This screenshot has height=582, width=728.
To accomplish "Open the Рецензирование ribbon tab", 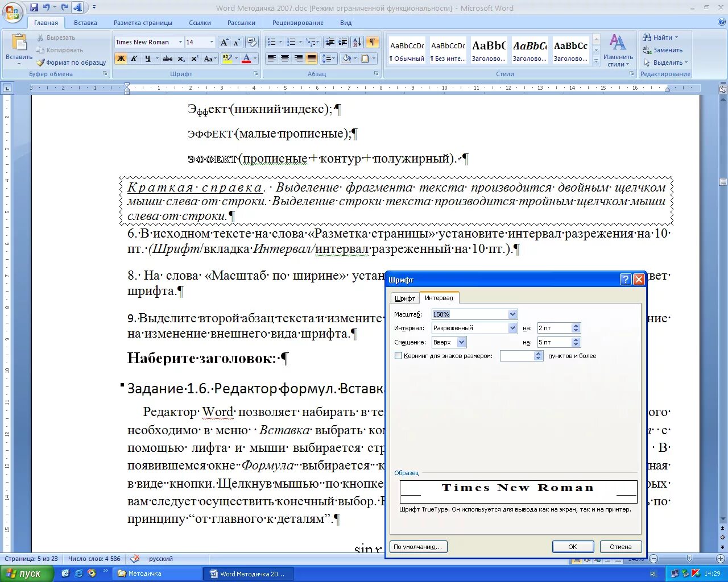I will (298, 23).
